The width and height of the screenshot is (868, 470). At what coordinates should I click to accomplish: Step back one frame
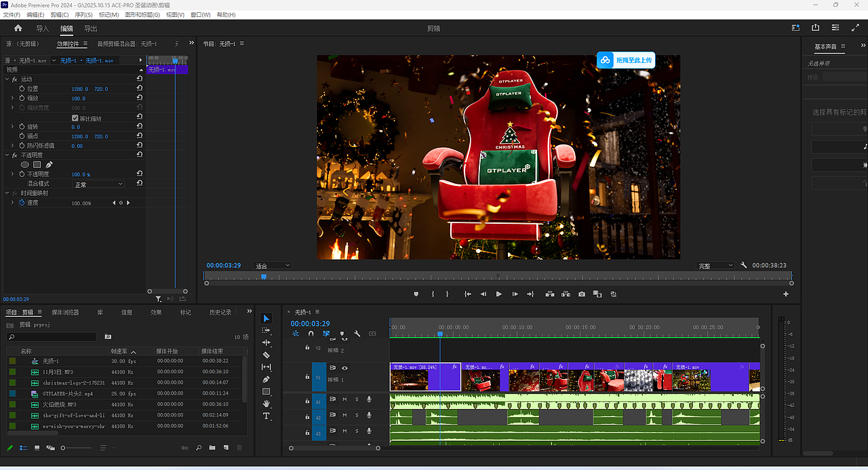[x=484, y=294]
